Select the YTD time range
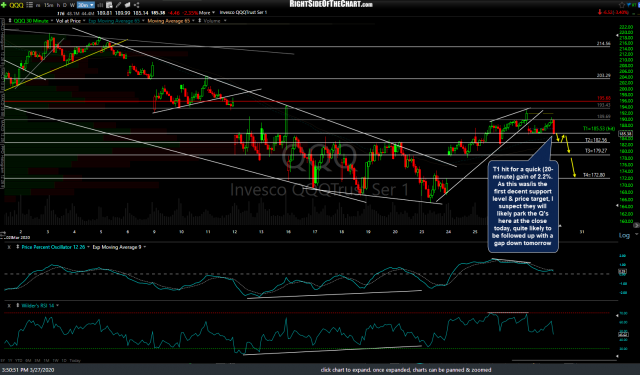 click(19, 361)
